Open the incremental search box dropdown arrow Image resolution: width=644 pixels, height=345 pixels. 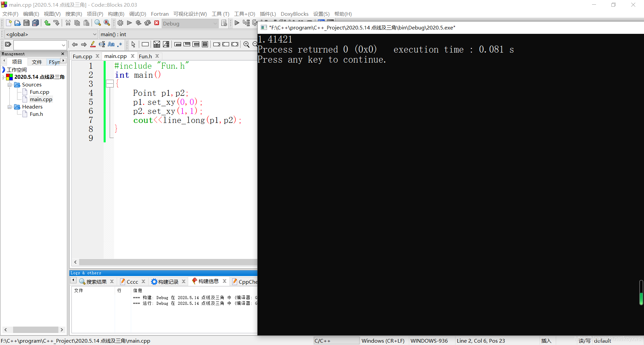click(x=63, y=45)
